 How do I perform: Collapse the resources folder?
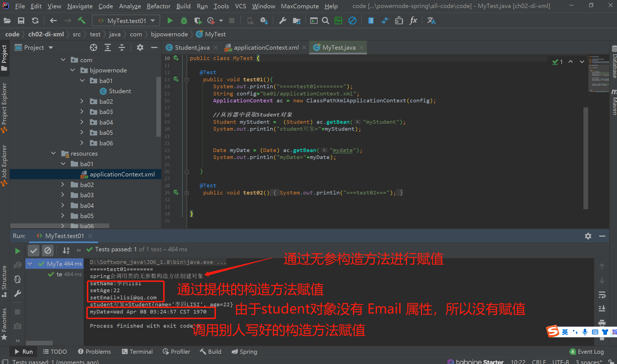pos(53,153)
